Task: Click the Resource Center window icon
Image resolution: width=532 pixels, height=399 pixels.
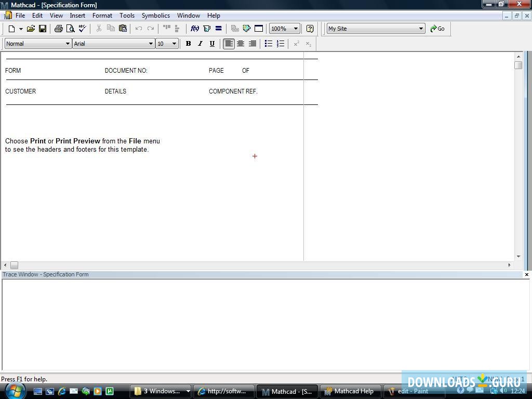Action: coord(259,29)
